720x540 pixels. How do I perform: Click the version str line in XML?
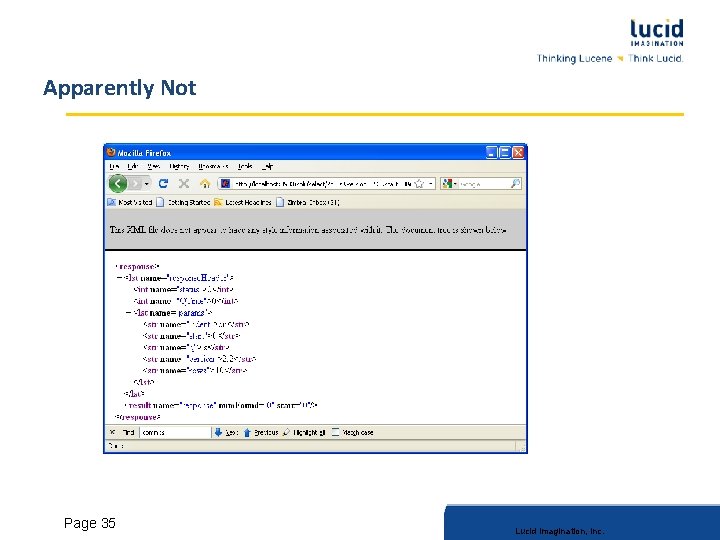[199, 359]
